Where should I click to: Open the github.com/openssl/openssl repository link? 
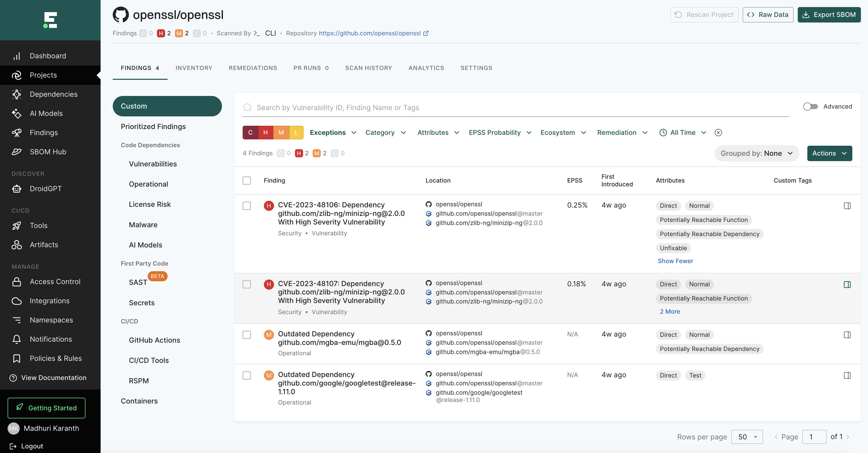coord(370,33)
